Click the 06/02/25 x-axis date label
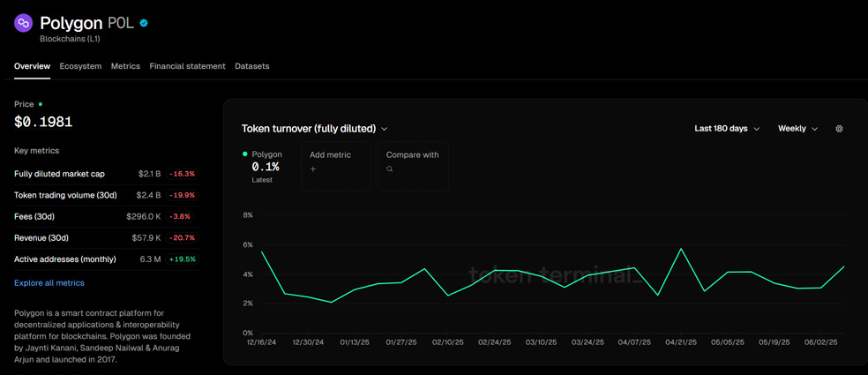 [821, 342]
